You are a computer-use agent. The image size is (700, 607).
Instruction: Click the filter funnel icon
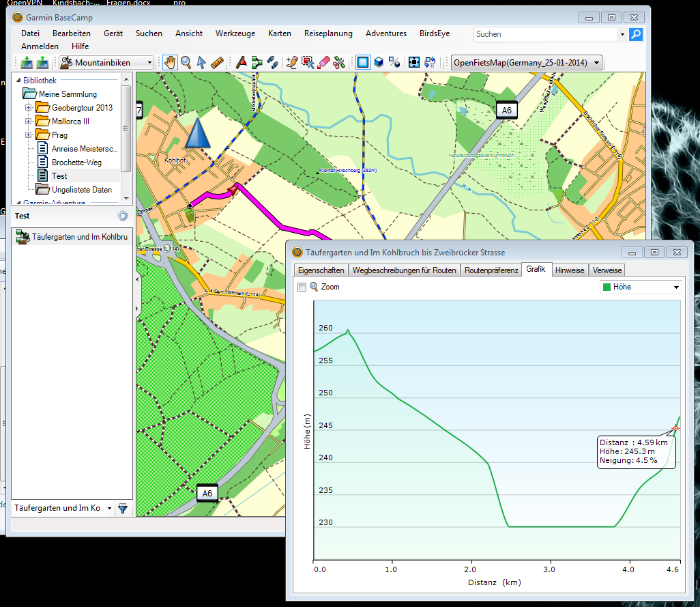tap(123, 508)
